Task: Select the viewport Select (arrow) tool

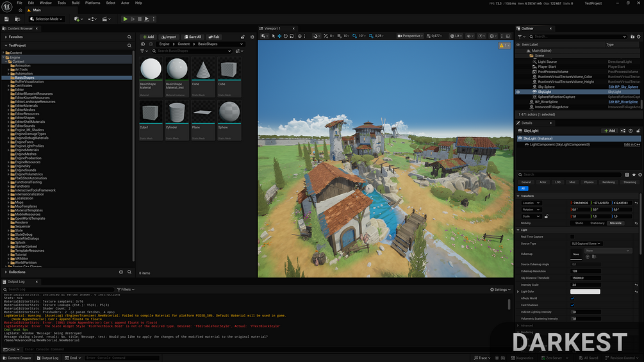Action: click(274, 36)
